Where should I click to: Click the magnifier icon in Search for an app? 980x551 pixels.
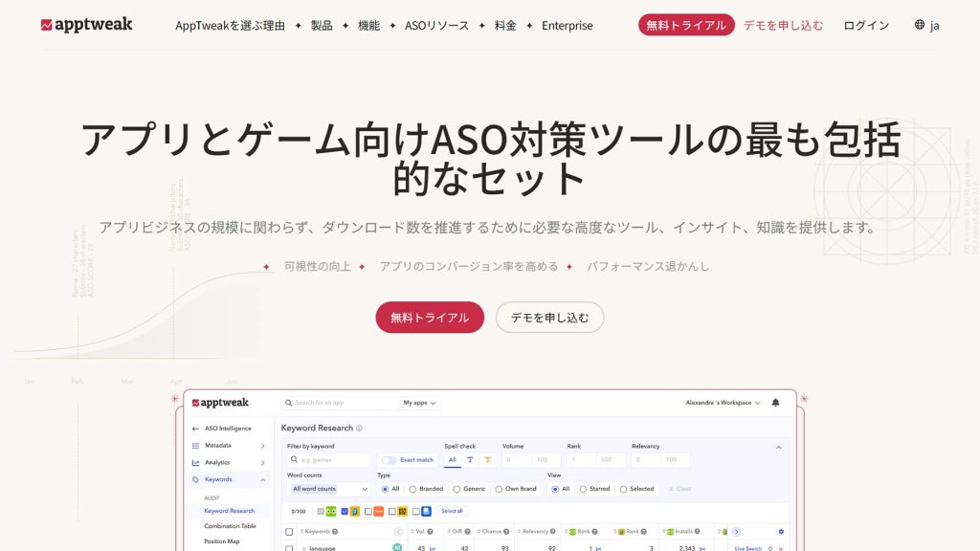pyautogui.click(x=288, y=403)
